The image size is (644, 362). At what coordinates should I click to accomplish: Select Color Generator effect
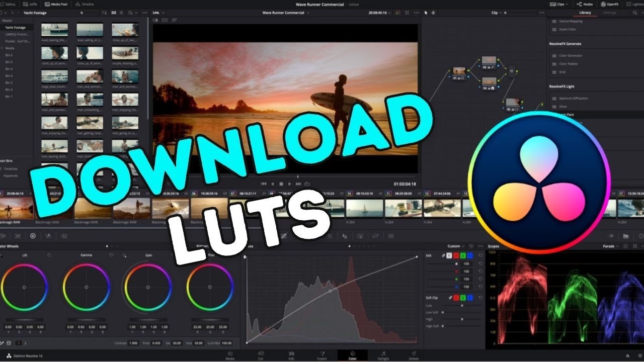[x=571, y=56]
